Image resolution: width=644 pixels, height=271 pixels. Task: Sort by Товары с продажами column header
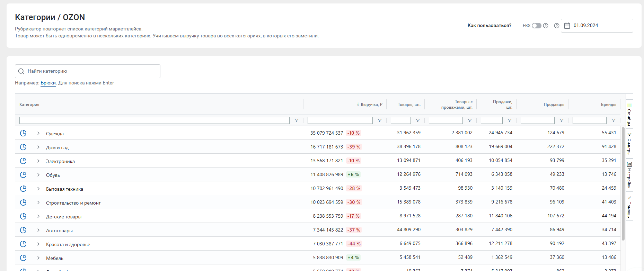click(457, 105)
